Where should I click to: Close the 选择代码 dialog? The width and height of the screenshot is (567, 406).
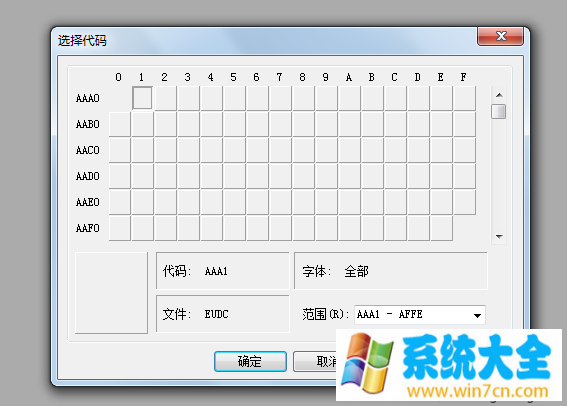click(x=500, y=36)
